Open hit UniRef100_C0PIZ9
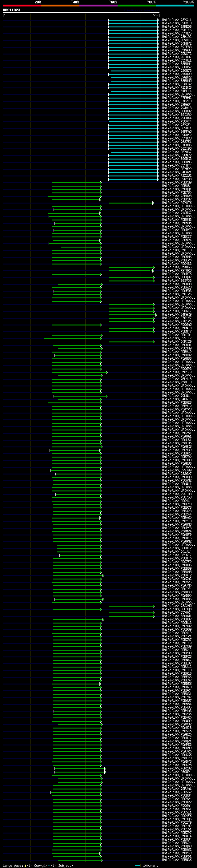The width and height of the screenshot is (197, 868). (x=177, y=342)
